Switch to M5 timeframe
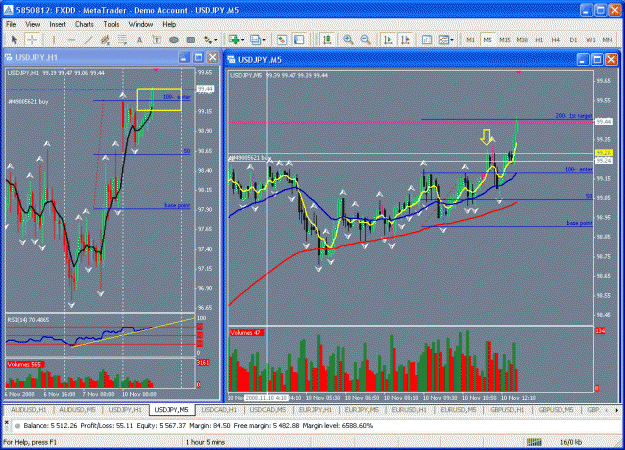The image size is (625, 450). (487, 40)
